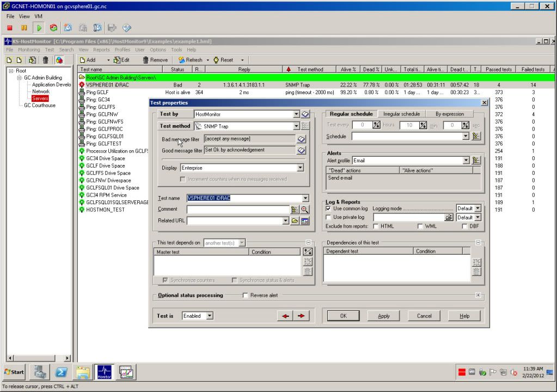Click the Comment input field
557x392 pixels.
click(x=238, y=210)
